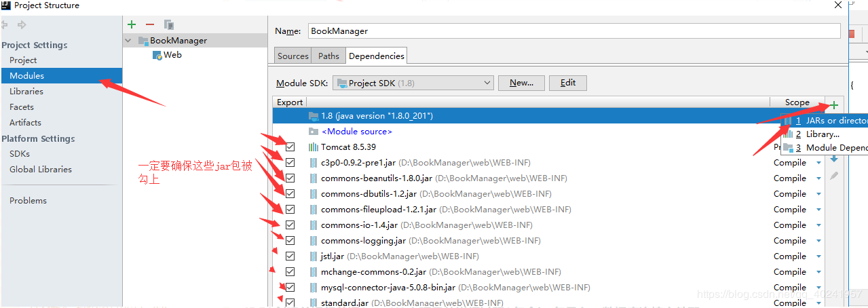The height and width of the screenshot is (308, 868).
Task: Toggle export checkbox for commons-dbutils-1.2.jar
Action: 290,193
